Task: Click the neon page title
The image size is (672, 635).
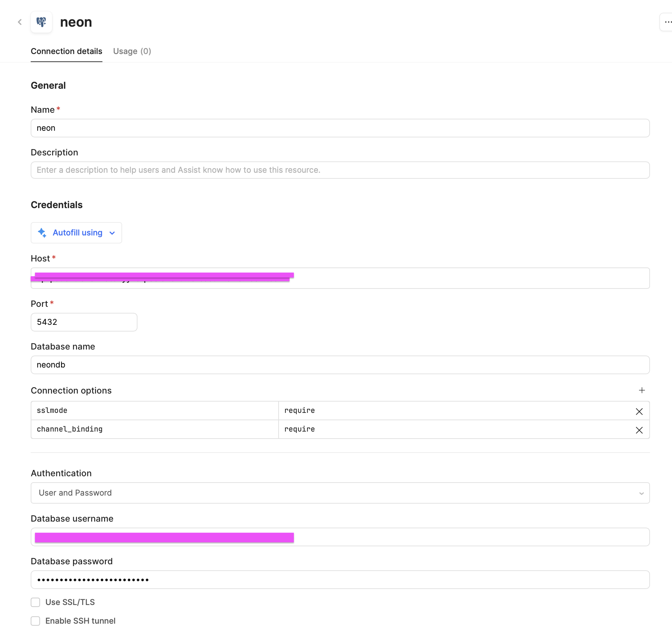Action: click(x=76, y=22)
